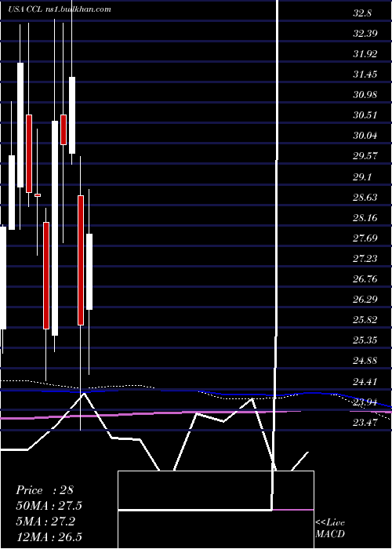Click the 32.39 price axis label
Viewport: 392px width, 549px height.
tap(365, 34)
